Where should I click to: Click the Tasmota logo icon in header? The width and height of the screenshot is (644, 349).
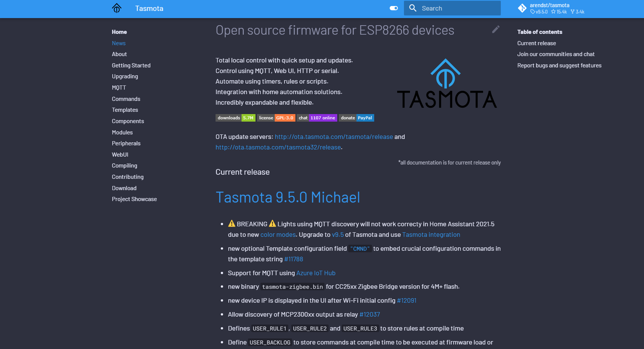click(x=117, y=8)
